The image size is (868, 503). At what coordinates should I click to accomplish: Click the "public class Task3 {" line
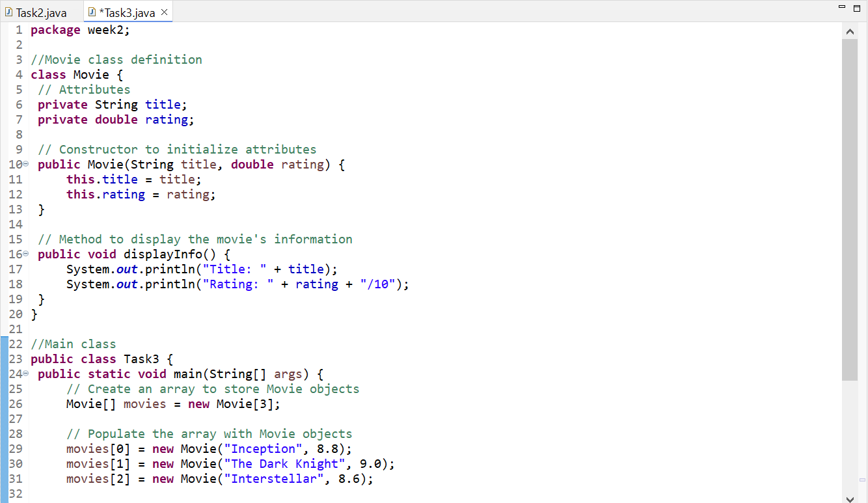click(x=102, y=359)
